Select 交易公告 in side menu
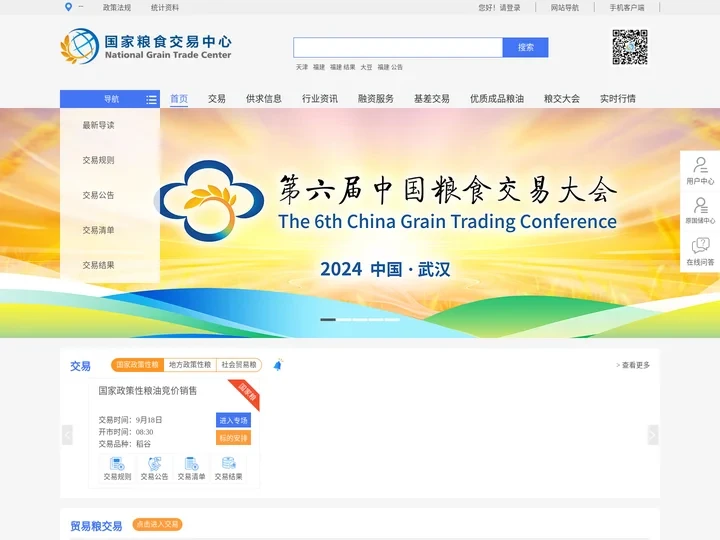The height and width of the screenshot is (540, 720). 98,195
